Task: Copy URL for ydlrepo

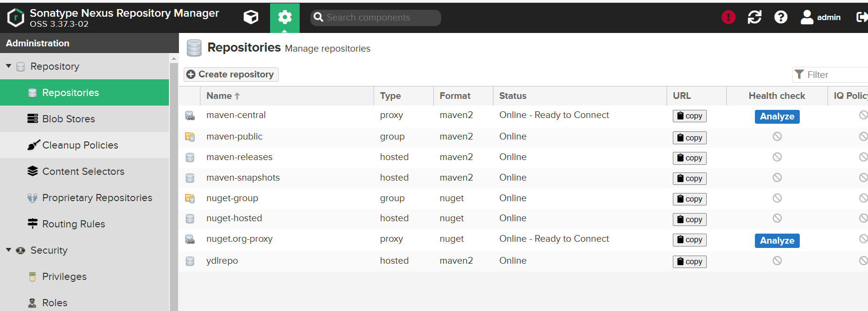Action: 690,262
